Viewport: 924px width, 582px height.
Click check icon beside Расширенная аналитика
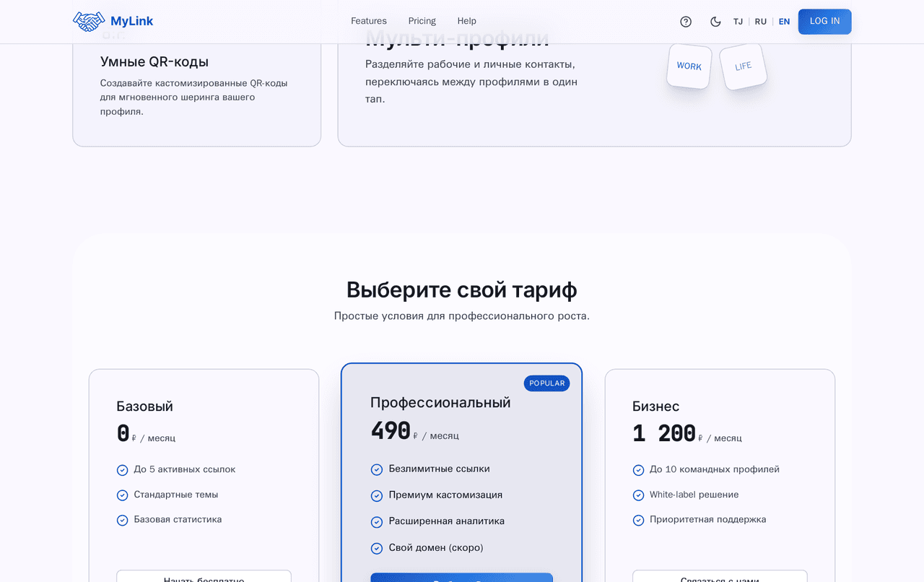[x=377, y=521]
